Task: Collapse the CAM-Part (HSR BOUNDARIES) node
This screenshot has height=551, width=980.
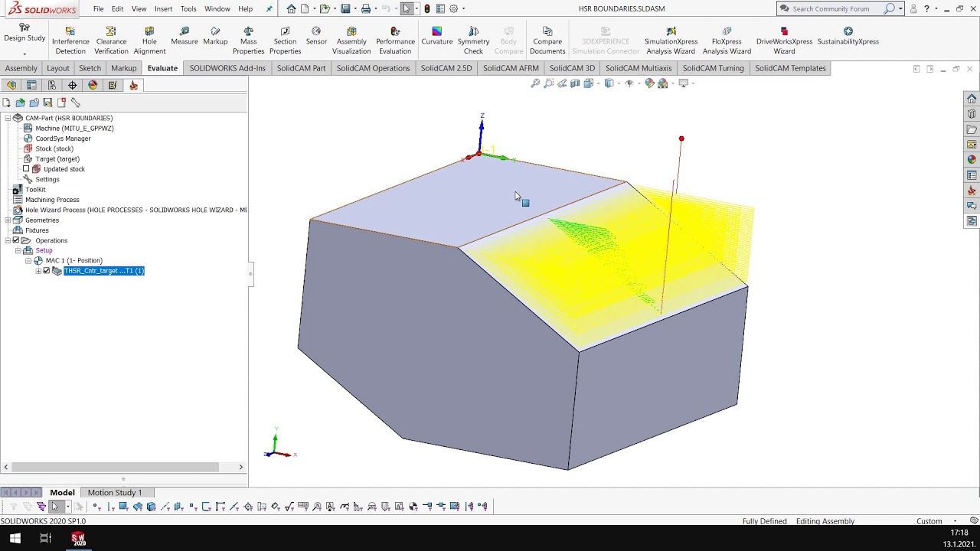Action: [8, 118]
